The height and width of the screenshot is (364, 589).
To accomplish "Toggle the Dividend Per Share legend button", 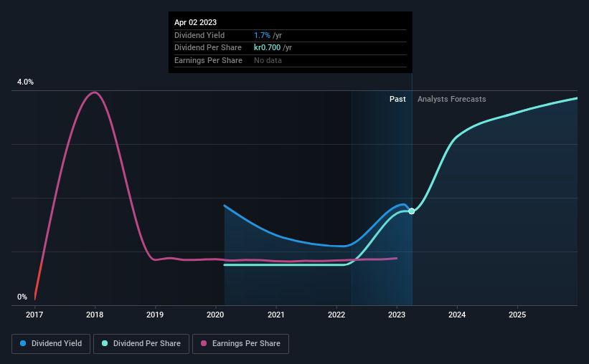I will 141,344.
